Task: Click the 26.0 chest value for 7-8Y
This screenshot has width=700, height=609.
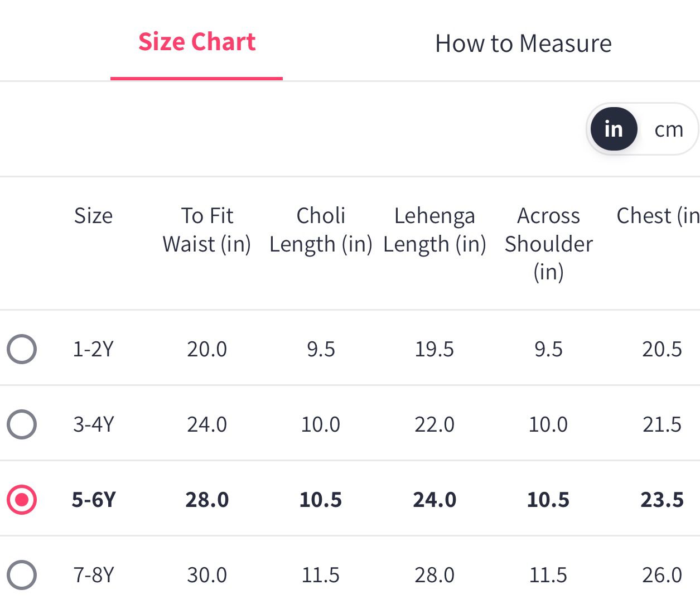Action: [662, 575]
